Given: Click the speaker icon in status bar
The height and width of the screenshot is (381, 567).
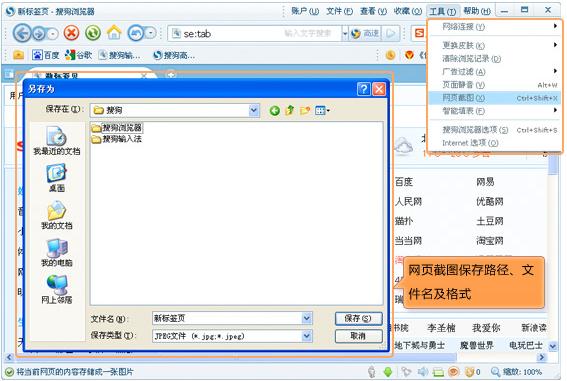Looking at the screenshot, I should pyautogui.click(x=422, y=372).
